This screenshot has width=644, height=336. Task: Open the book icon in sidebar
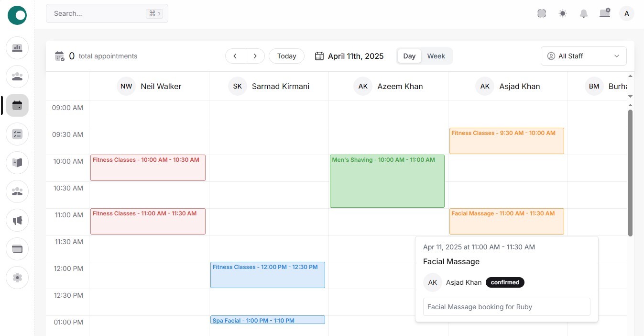click(x=17, y=163)
